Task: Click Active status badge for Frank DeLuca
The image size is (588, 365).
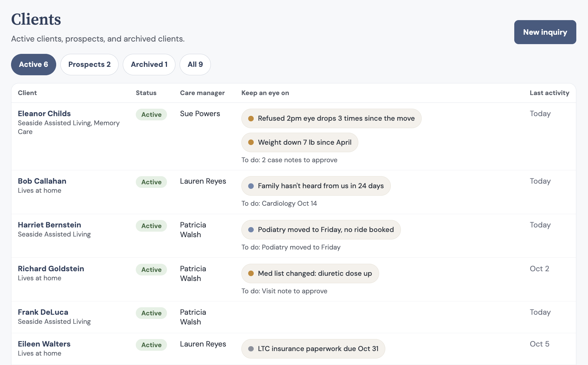Action: click(151, 313)
